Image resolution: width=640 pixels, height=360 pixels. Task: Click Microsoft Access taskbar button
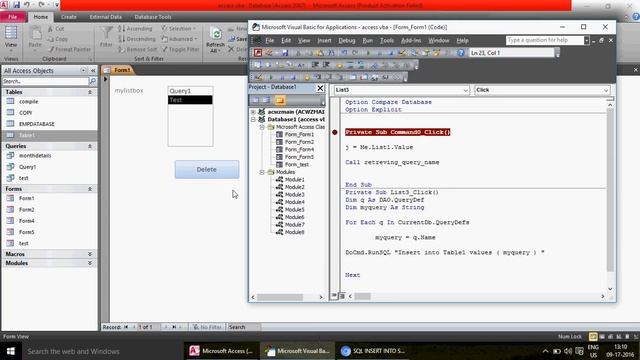[222, 351]
